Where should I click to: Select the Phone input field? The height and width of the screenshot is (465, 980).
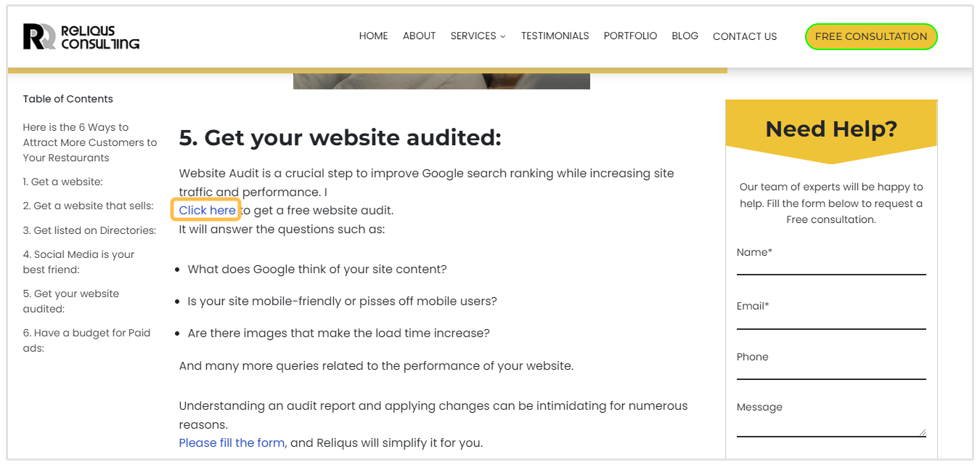point(831,371)
